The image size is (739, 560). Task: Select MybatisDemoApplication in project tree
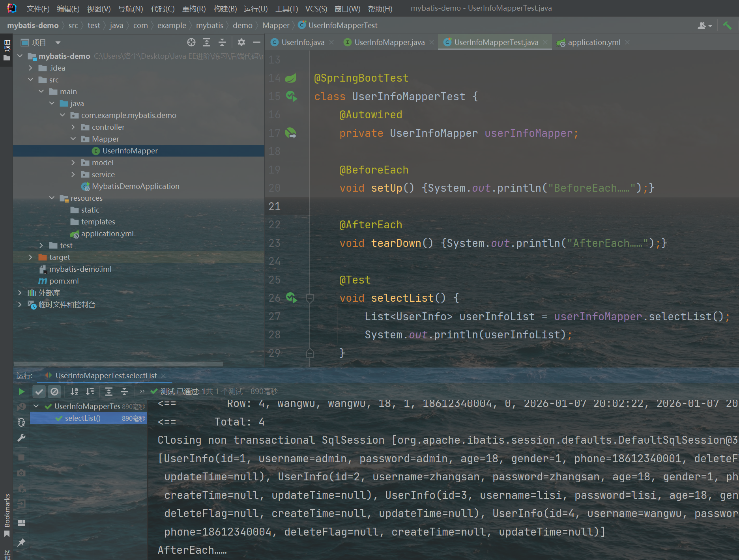[135, 186]
